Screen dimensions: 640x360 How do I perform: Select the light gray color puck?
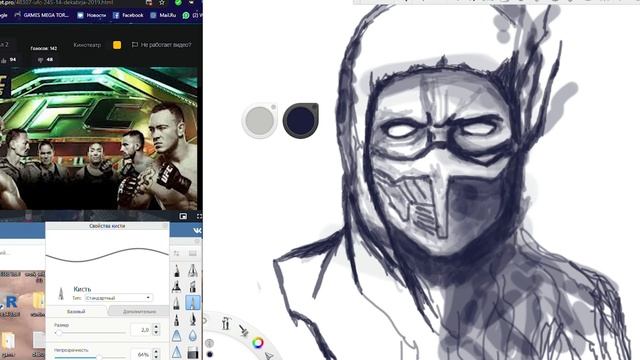pyautogui.click(x=260, y=120)
